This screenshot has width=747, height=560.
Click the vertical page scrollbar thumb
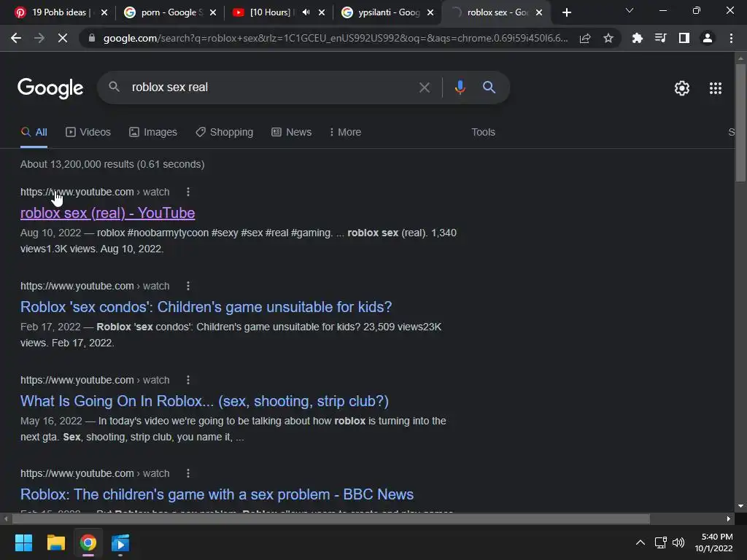(740, 122)
